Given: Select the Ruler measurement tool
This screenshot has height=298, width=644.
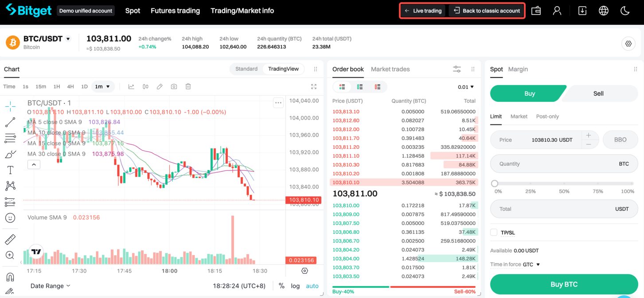Looking at the screenshot, I should (x=10, y=239).
